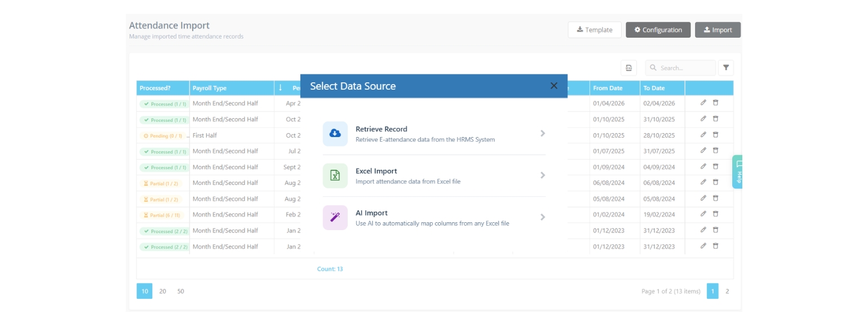Edit the record ending 04/09/2024
This screenshot has width=868, height=326.
703,166
